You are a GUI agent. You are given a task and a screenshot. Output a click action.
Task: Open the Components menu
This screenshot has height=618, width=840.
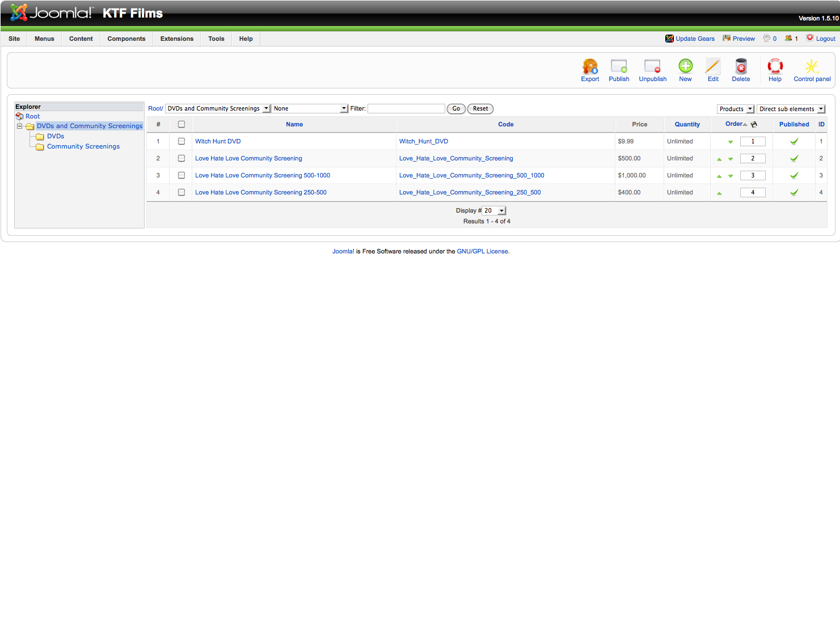point(126,39)
